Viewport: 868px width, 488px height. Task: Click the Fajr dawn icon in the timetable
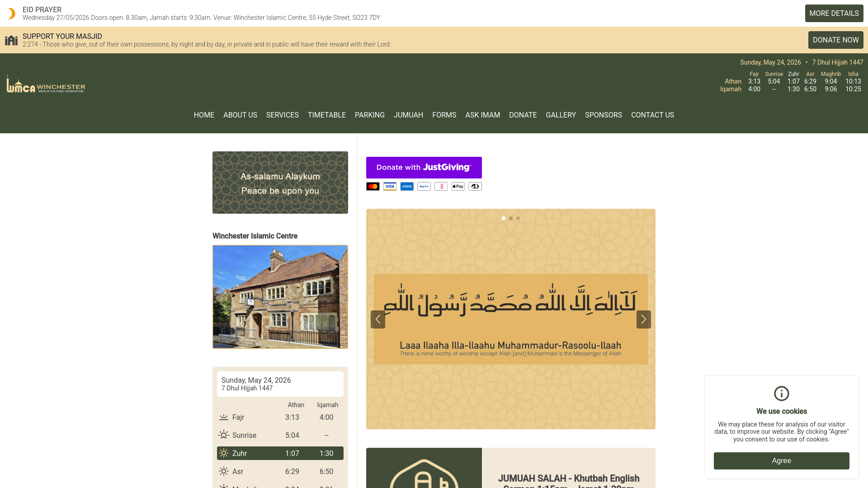(x=224, y=418)
